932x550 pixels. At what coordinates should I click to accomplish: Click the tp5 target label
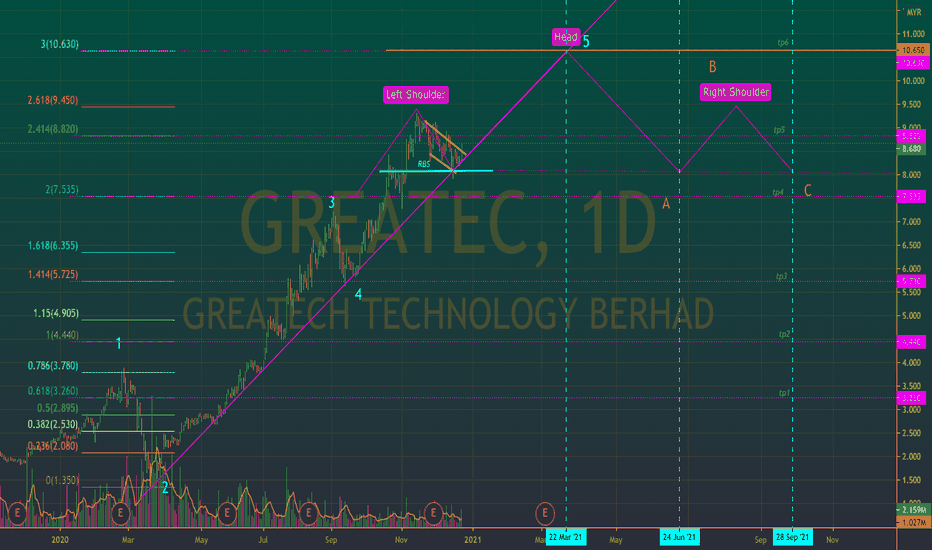[x=779, y=130]
